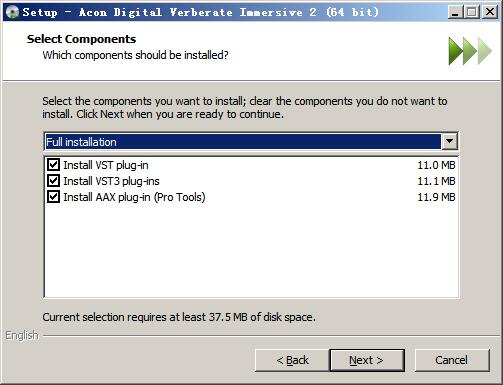Click the disk space requirement text
Image resolution: width=503 pixels, height=385 pixels.
pos(179,317)
